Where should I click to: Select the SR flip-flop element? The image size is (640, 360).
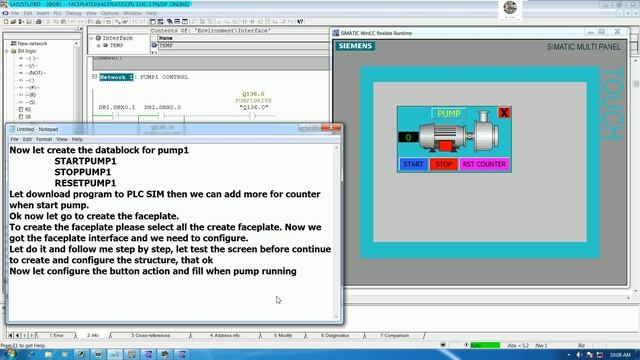pyautogui.click(x=25, y=117)
